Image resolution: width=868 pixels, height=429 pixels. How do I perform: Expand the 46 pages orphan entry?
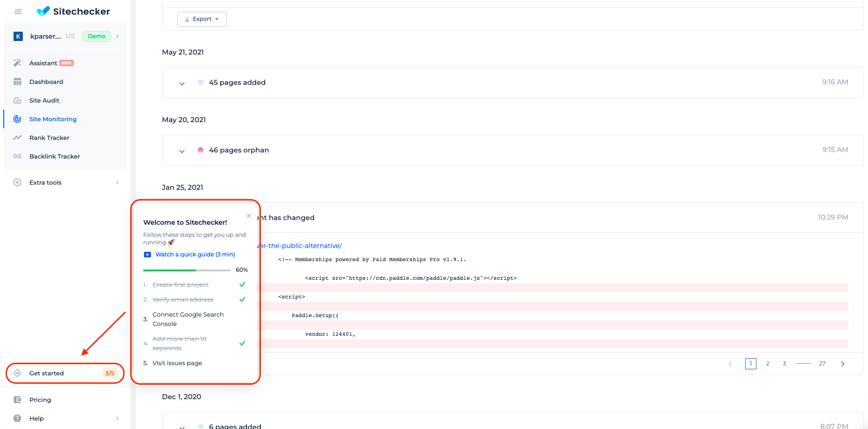[182, 152]
